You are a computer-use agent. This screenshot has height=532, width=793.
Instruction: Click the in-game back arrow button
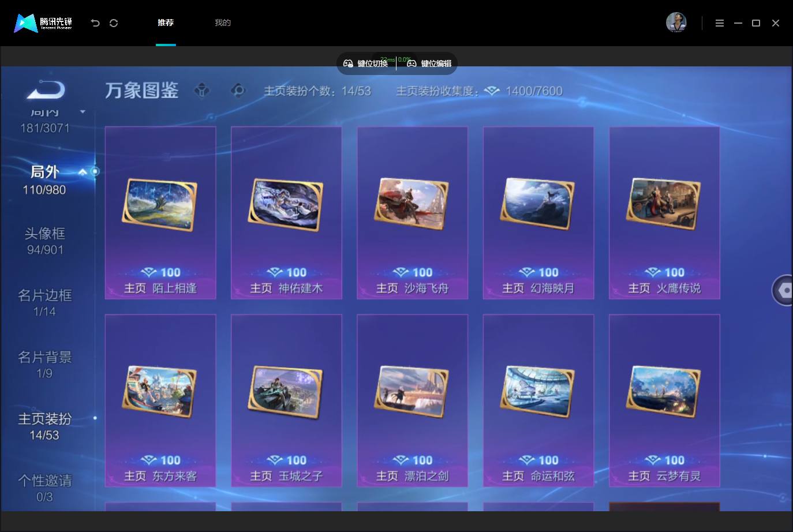pos(46,90)
